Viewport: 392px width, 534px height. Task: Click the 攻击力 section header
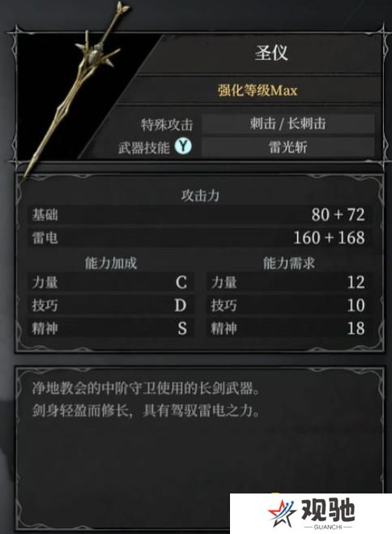[200, 195]
